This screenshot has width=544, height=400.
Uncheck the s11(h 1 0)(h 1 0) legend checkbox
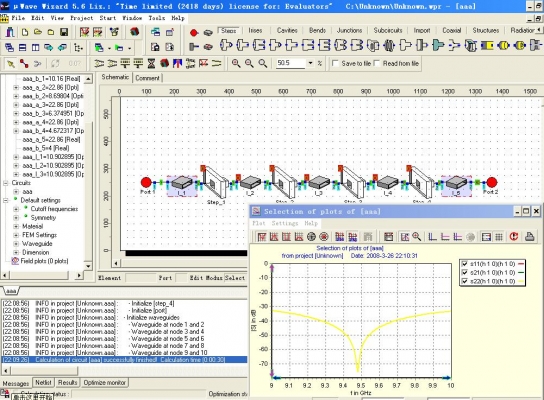click(x=465, y=264)
